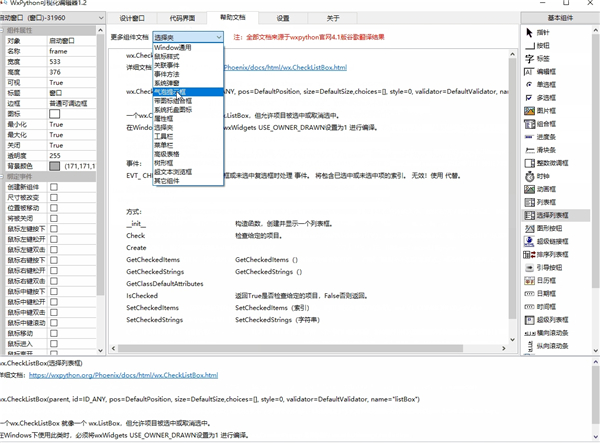The height and width of the screenshot is (443, 600).
Task: Pick 工具栏 from the dropdown list
Action: 188,136
